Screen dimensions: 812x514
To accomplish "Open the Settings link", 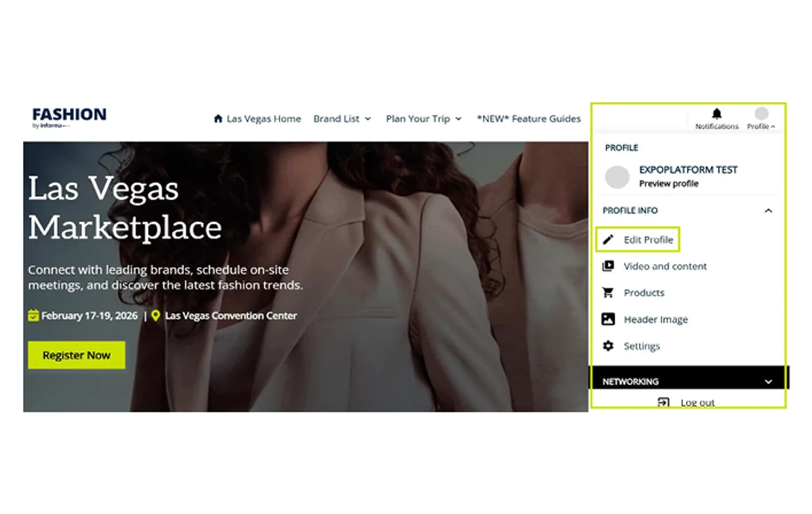I will pos(642,346).
